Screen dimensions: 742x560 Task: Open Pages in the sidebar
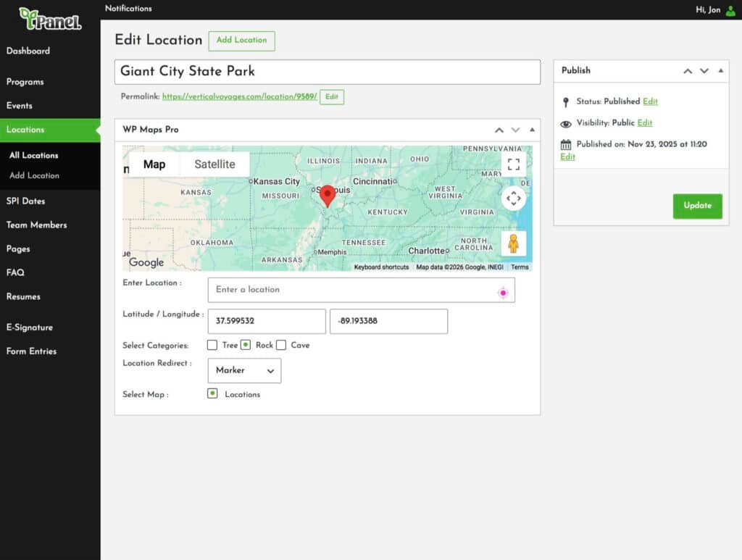tap(18, 248)
